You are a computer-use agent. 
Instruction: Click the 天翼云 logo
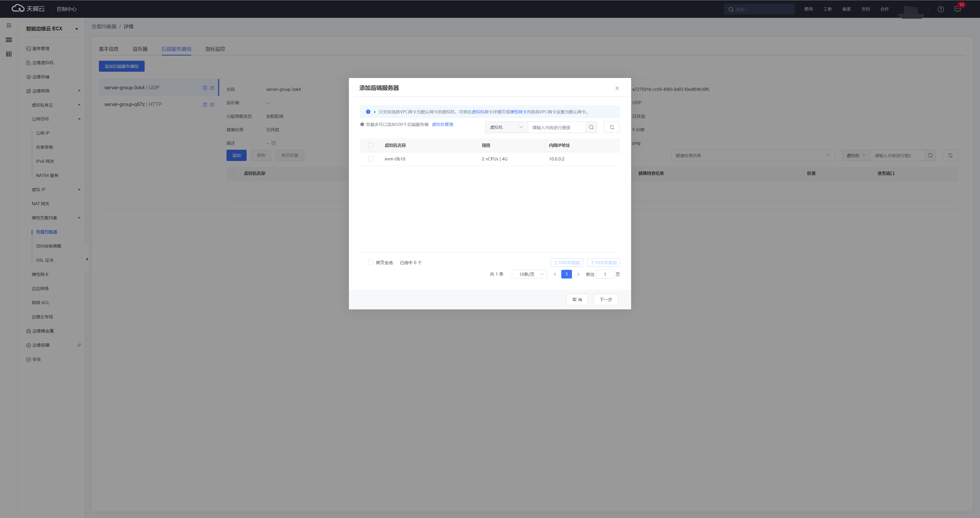pyautogui.click(x=28, y=8)
